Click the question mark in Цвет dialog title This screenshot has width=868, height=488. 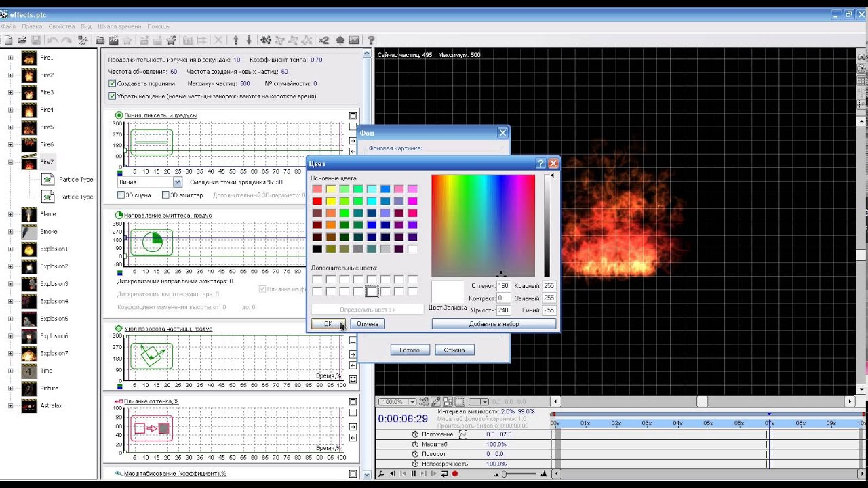tap(540, 163)
